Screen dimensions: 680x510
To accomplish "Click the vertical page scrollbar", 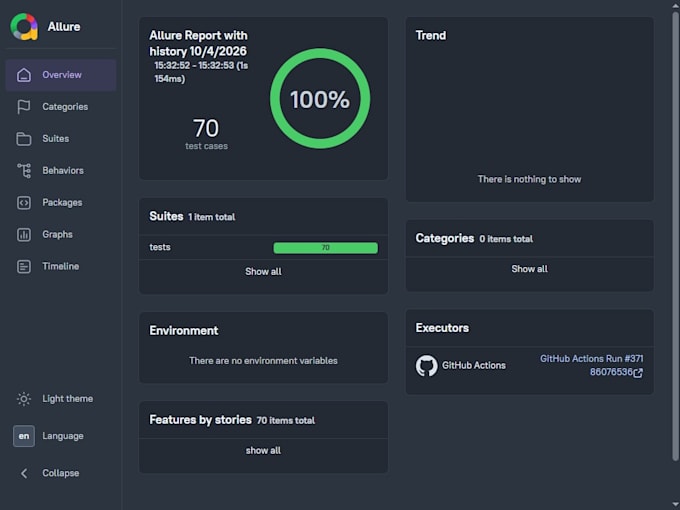I will pyautogui.click(x=675, y=236).
